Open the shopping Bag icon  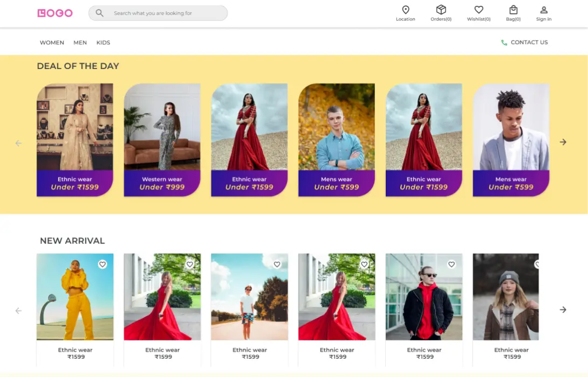pos(513,10)
